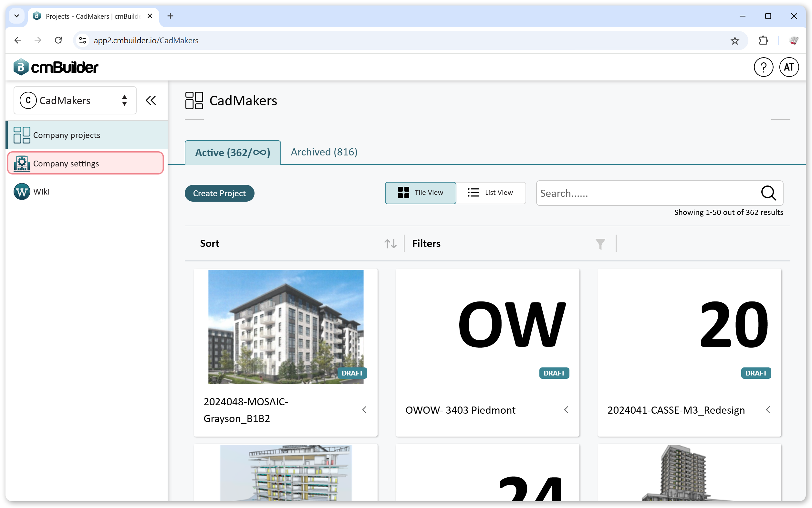Click the address bar URL
The image size is (812, 508).
point(146,40)
